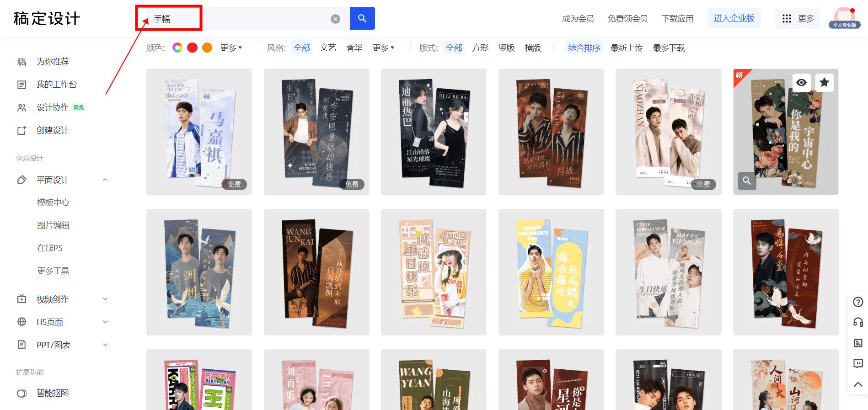Click 下载应用 link
The width and height of the screenshot is (868, 410).
point(678,19)
